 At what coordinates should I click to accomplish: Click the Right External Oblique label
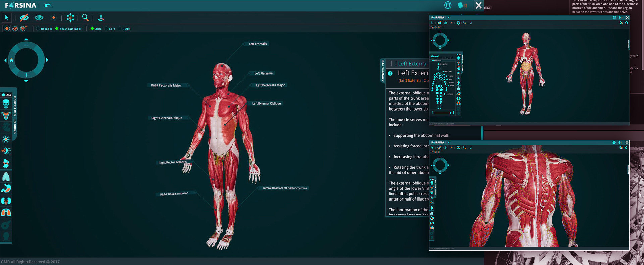tap(167, 118)
